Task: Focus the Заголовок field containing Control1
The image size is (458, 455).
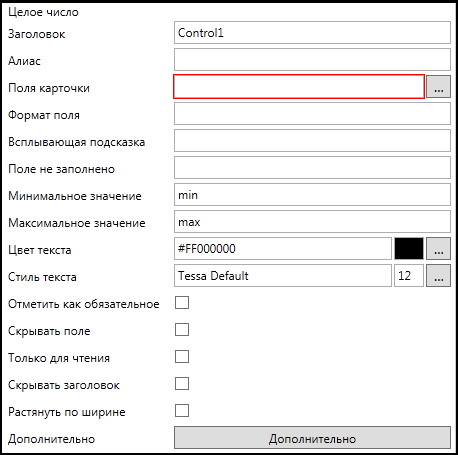Action: pos(312,33)
